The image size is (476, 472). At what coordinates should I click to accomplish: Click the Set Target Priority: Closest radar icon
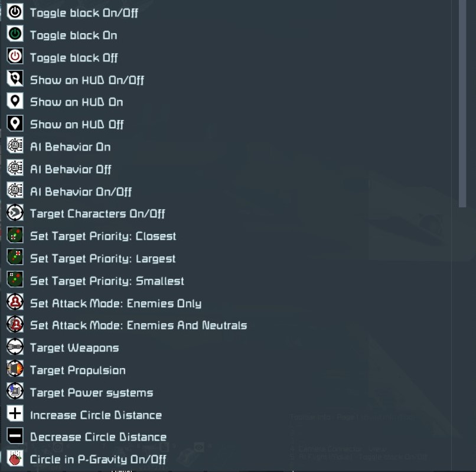click(x=15, y=235)
